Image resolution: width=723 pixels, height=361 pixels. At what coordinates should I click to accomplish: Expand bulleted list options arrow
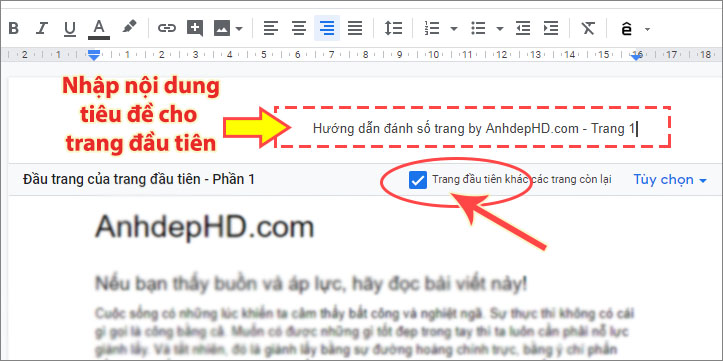click(500, 29)
